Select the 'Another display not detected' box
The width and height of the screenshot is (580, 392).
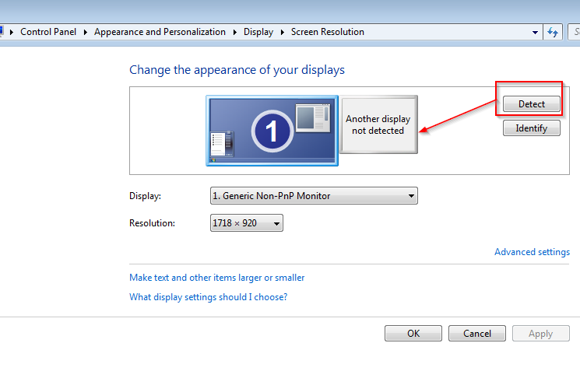coord(378,124)
